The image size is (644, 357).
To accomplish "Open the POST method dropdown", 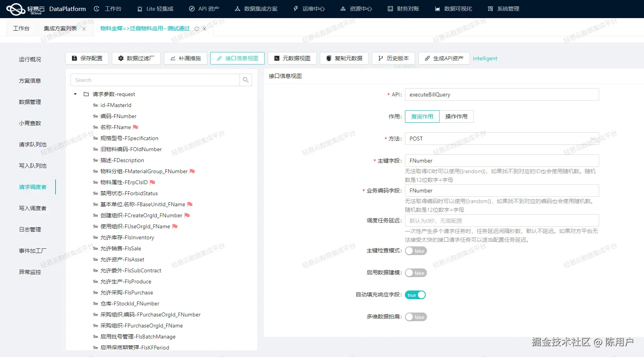I will point(592,139).
